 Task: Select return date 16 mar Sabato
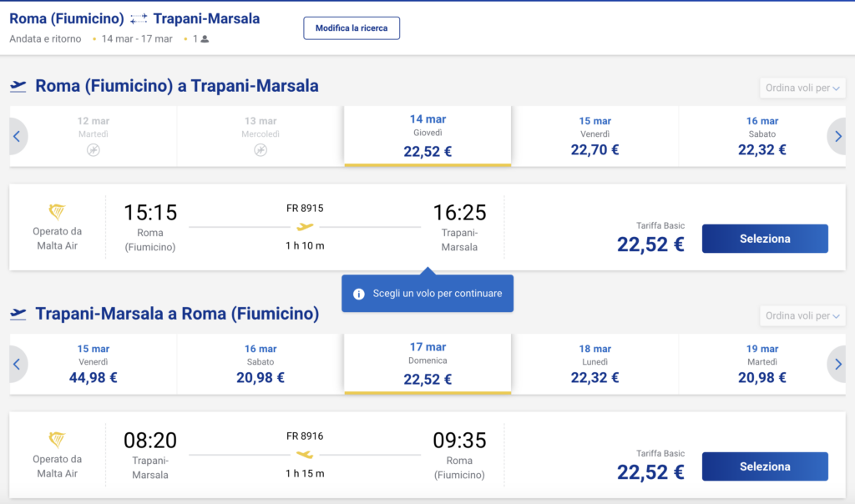click(261, 364)
